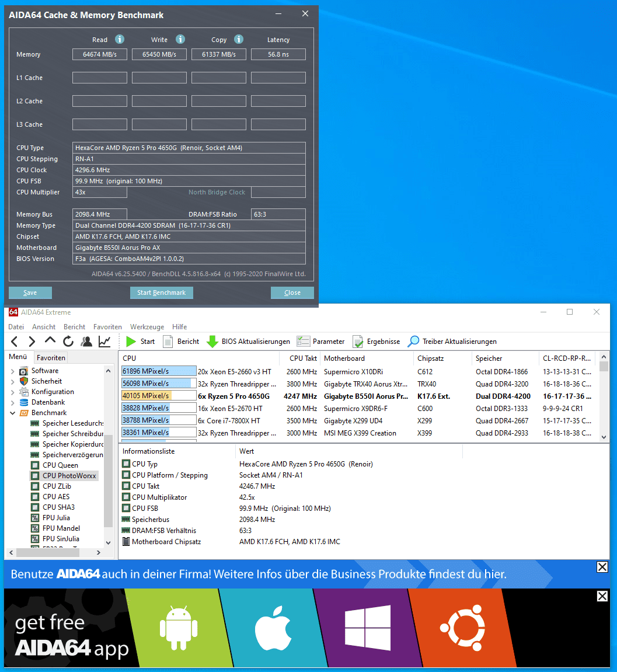
Task: Click the Write info icon
Action: (180, 40)
